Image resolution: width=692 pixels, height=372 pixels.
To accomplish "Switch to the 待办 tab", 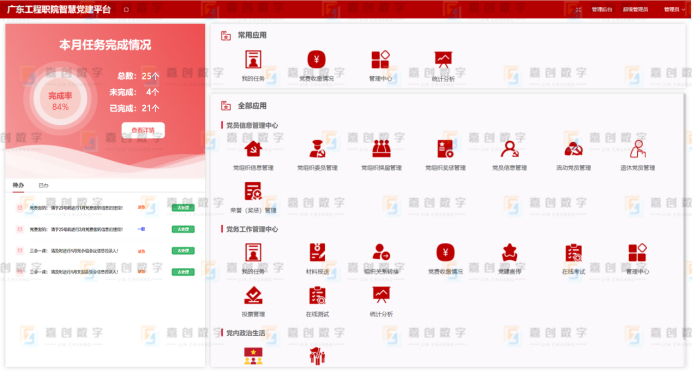I will coord(18,185).
